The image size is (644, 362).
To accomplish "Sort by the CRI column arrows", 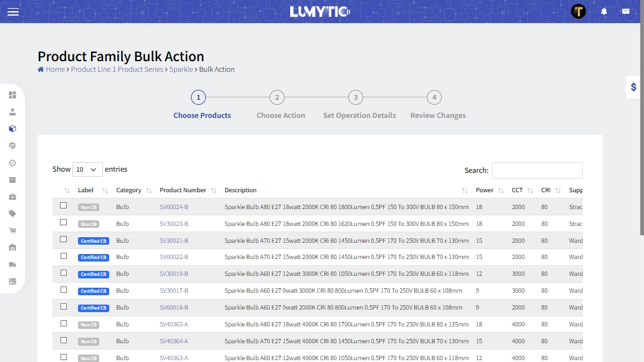I will pos(558,190).
